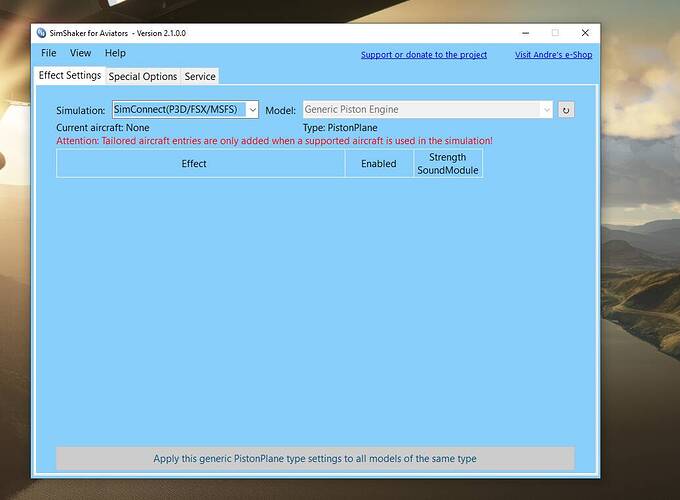Switch to the Special Options tab
680x500 pixels.
(x=143, y=76)
